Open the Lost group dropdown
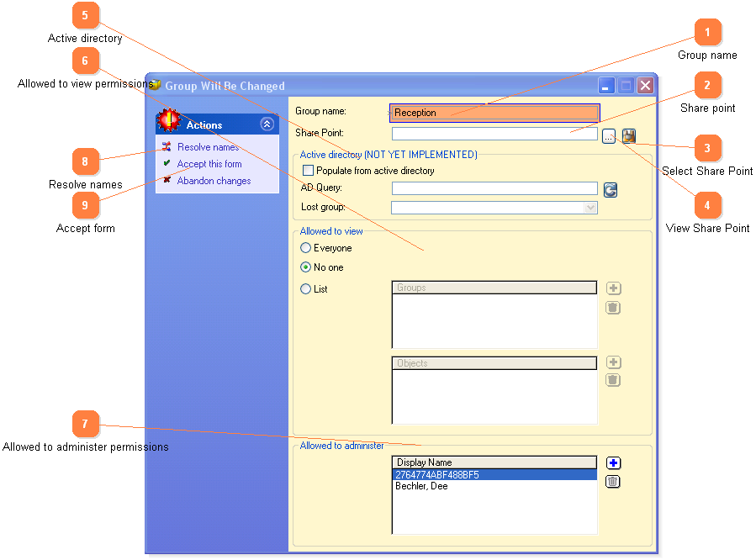Viewport: 756px width, 560px height. coord(590,208)
